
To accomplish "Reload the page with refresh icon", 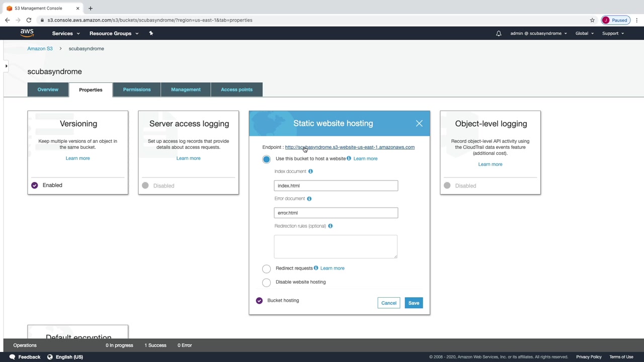I will tap(29, 20).
